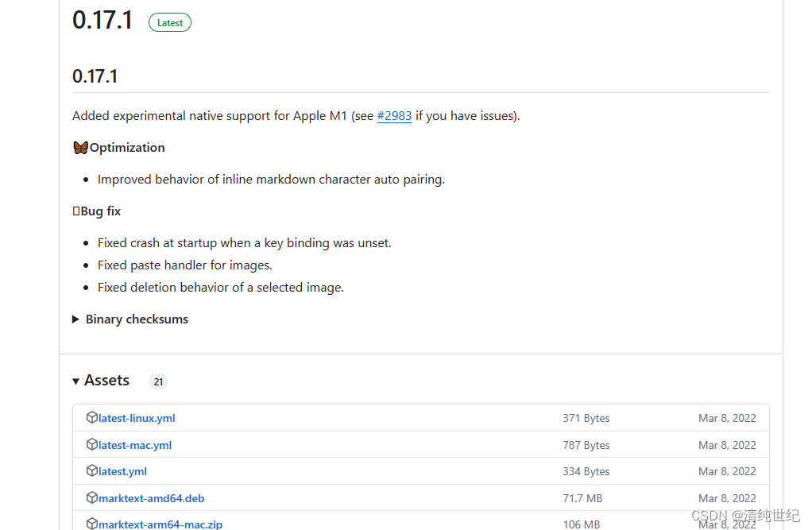812x530 pixels.
Task: Click the Assets count badge 21
Action: (x=158, y=382)
